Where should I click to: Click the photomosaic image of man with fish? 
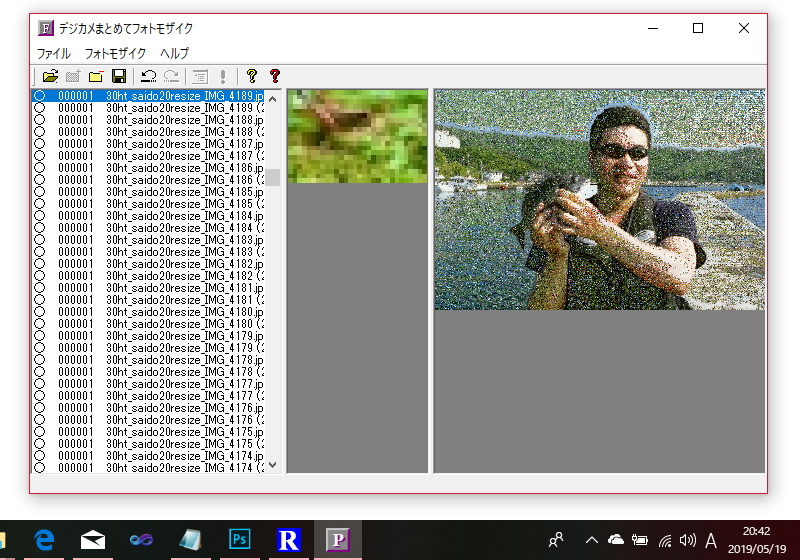(x=599, y=200)
